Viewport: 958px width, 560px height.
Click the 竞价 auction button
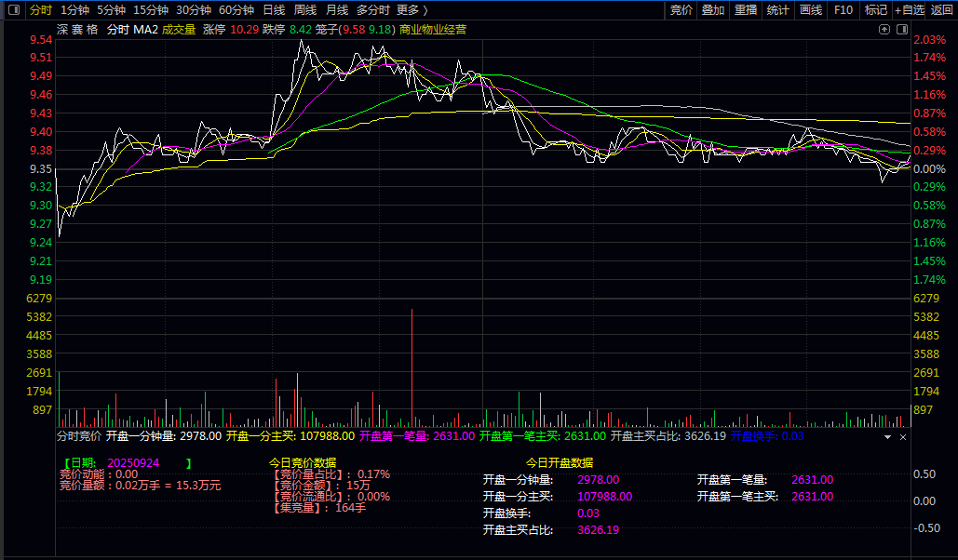681,10
